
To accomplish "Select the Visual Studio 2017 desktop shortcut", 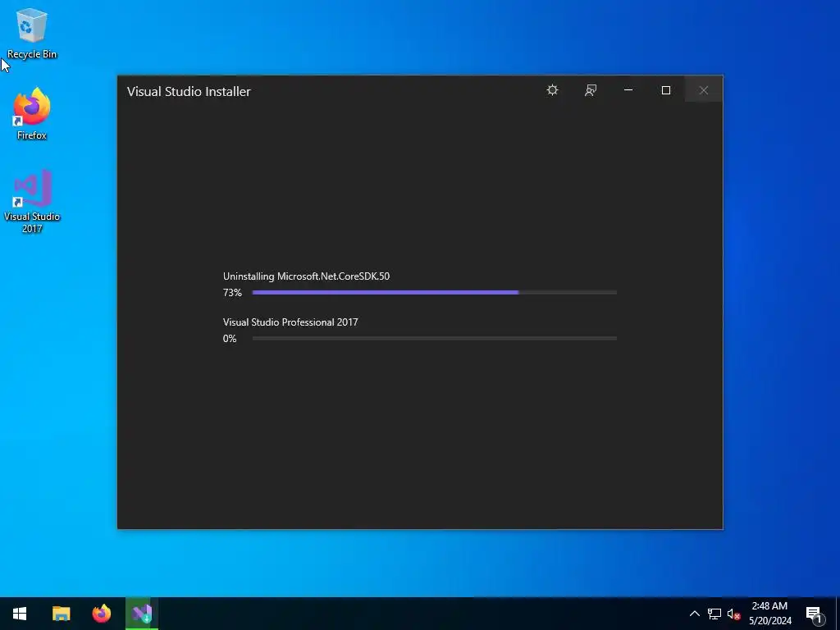I will (32, 201).
